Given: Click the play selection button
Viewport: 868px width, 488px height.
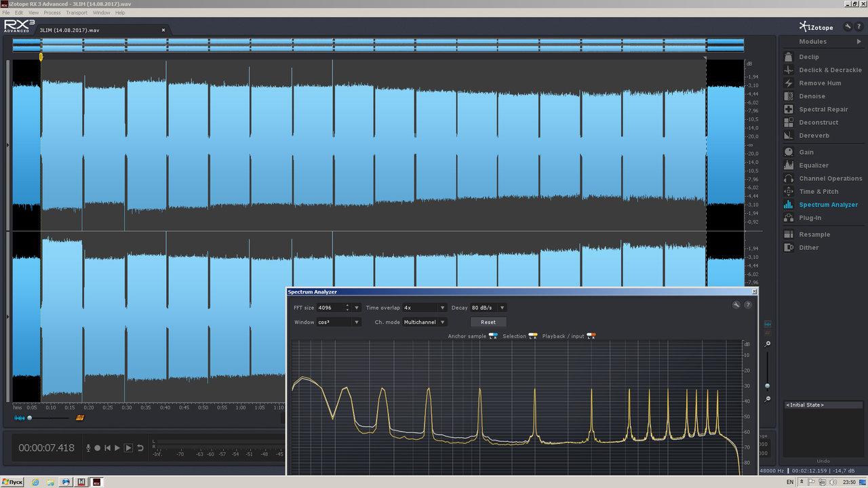Looking at the screenshot, I should (x=129, y=448).
